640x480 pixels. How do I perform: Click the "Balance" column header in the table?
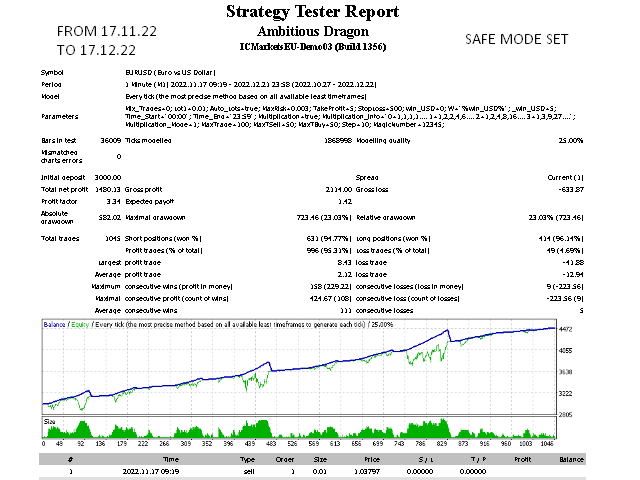click(x=571, y=460)
